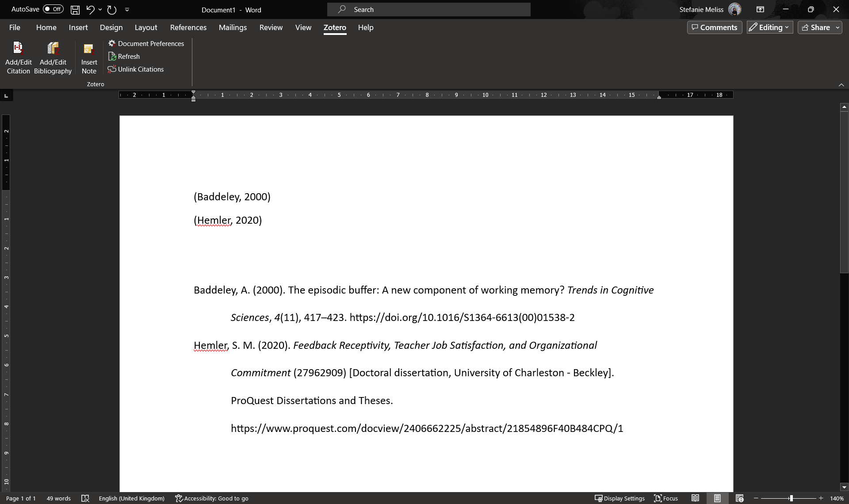849x504 pixels.
Task: Click the Redo icon
Action: pos(112,9)
